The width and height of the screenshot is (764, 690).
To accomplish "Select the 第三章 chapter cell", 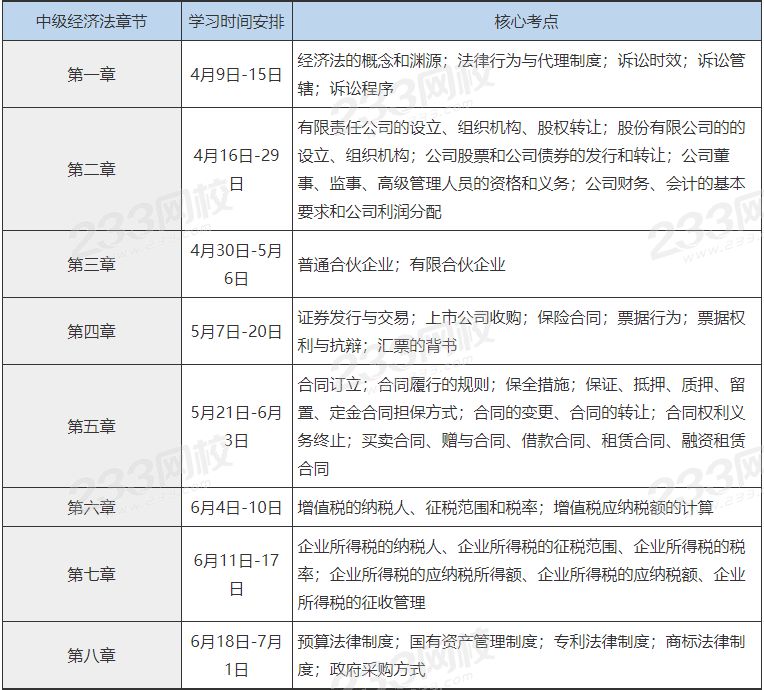I will [91, 264].
